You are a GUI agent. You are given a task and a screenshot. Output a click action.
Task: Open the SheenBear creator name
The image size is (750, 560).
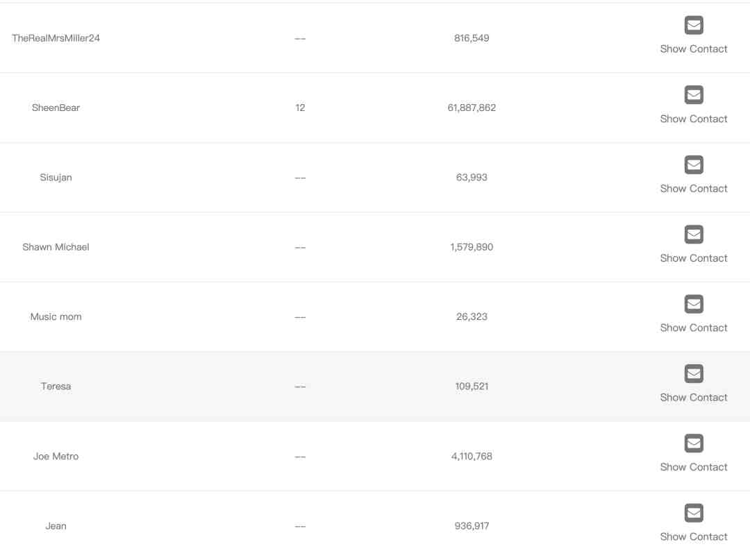click(x=56, y=108)
